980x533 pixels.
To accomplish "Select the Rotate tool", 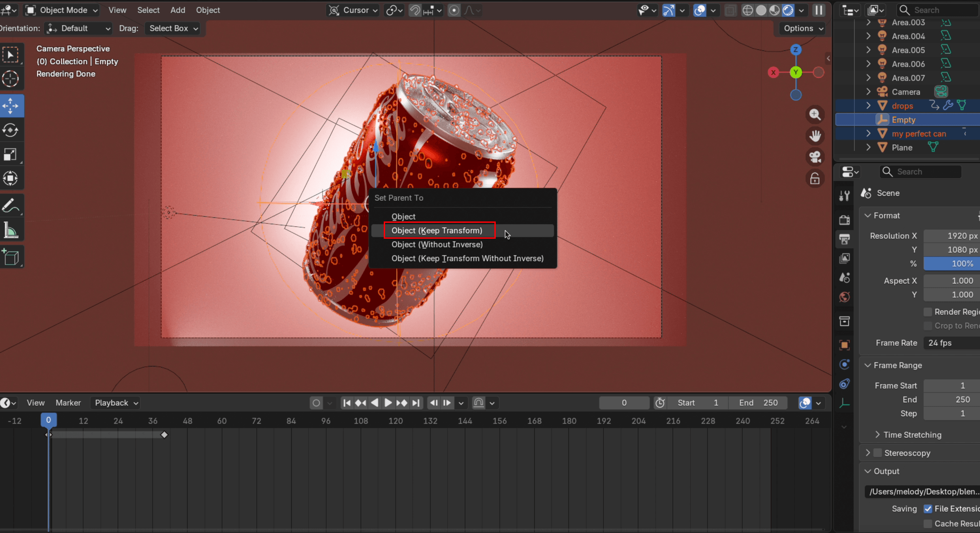I will (10, 130).
